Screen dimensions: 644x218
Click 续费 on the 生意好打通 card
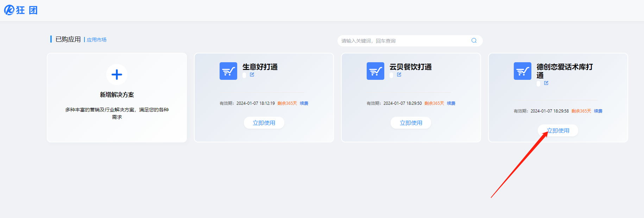(x=304, y=103)
